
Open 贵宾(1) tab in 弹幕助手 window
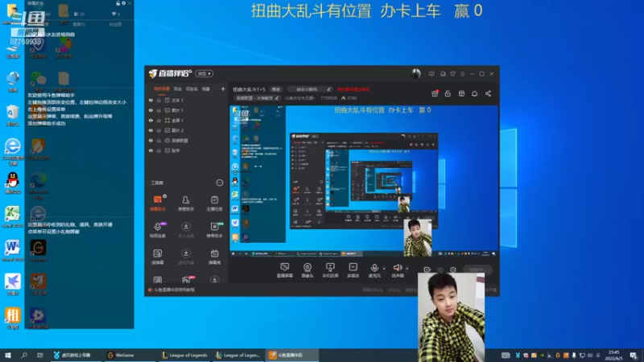click(x=79, y=25)
